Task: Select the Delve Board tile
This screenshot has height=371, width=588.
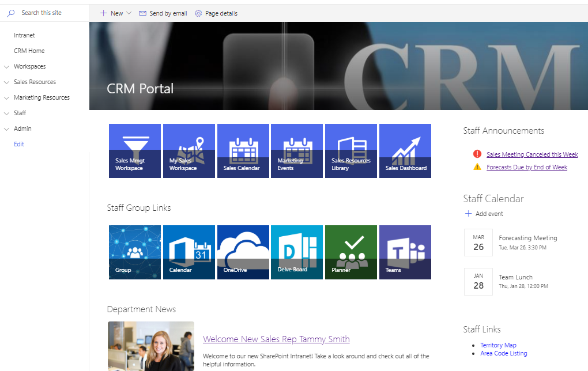Action: [296, 252]
